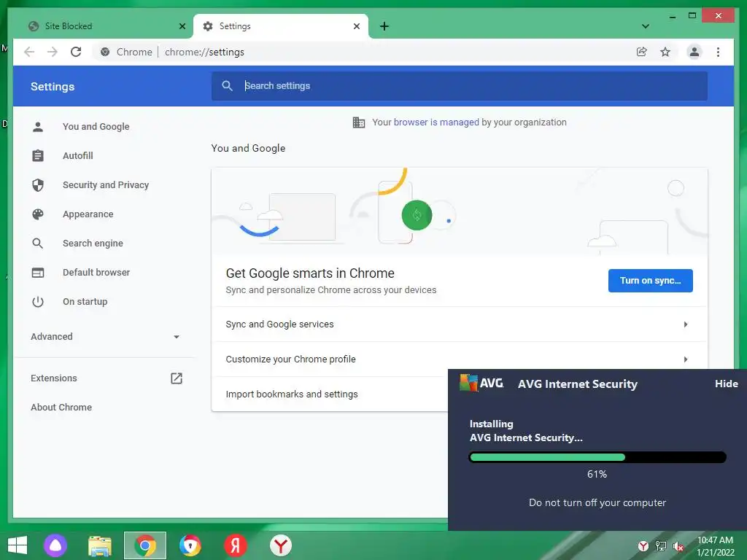Share this page via the share icon
This screenshot has width=747, height=560.
pos(642,52)
